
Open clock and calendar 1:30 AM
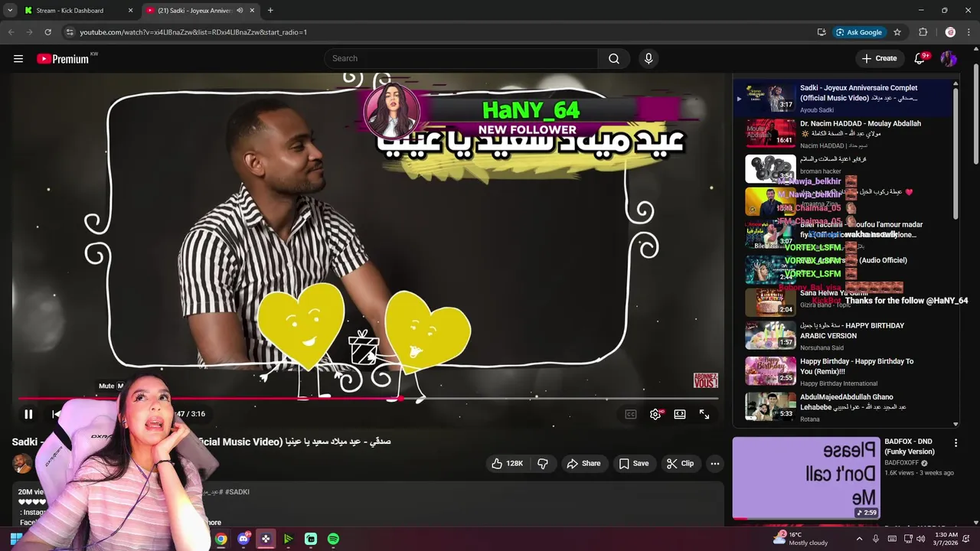946,539
